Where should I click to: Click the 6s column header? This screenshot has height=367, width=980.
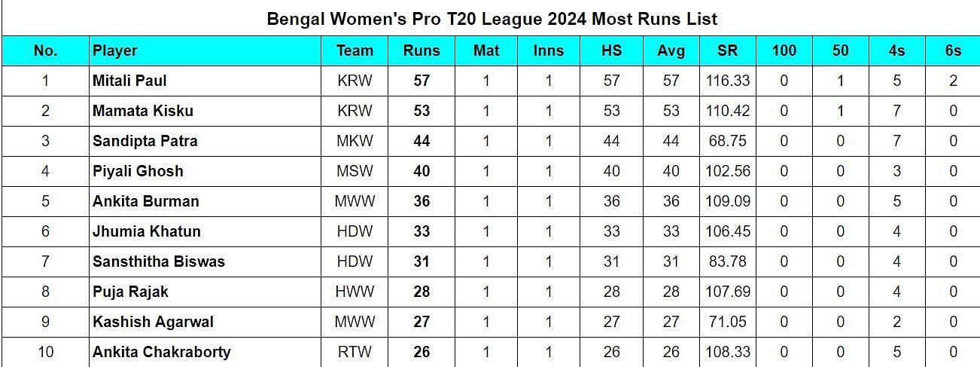[x=953, y=50]
